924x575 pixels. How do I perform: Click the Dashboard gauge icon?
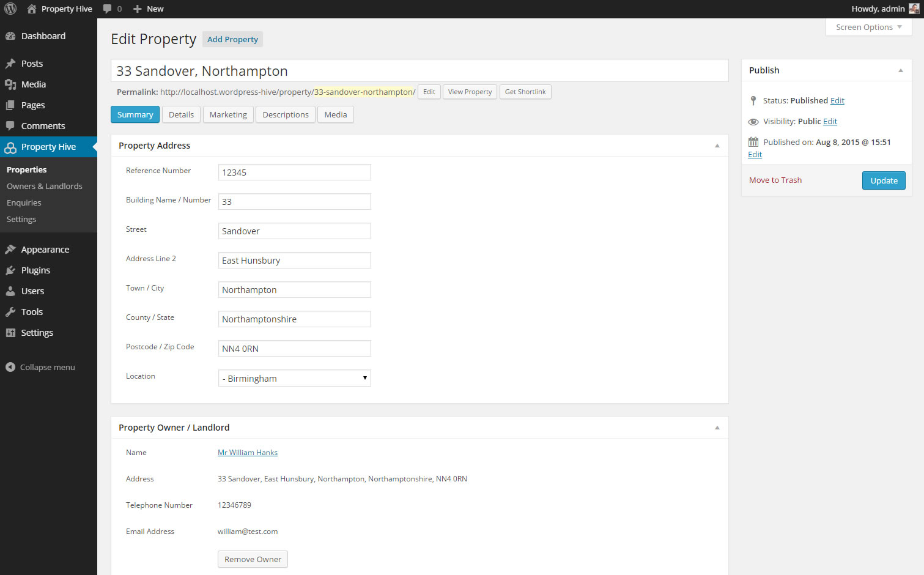(10, 36)
